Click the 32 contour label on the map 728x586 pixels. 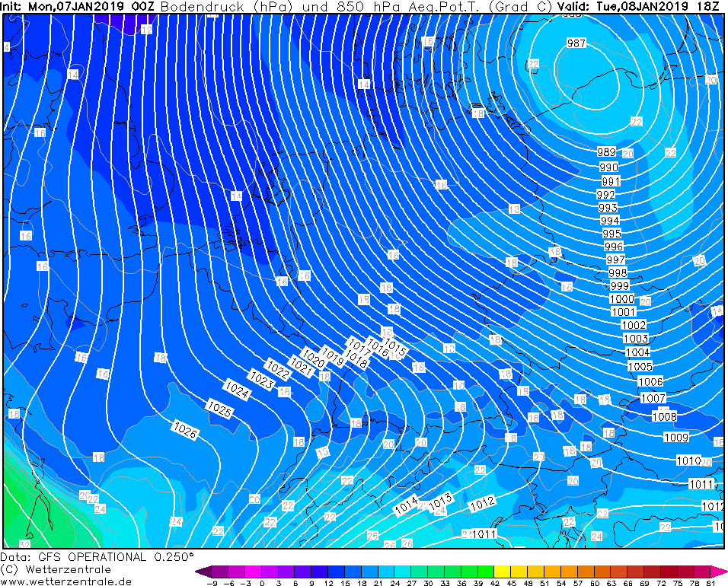point(24,544)
